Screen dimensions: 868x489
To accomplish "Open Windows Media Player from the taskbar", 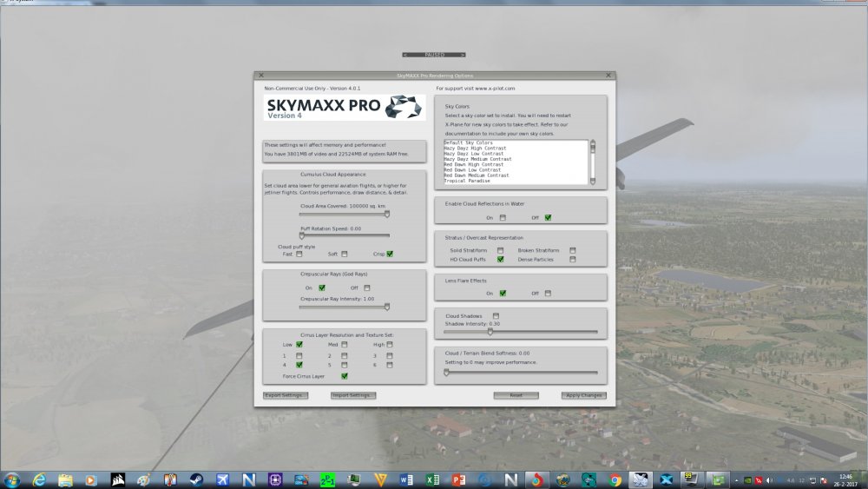I will coord(91,479).
